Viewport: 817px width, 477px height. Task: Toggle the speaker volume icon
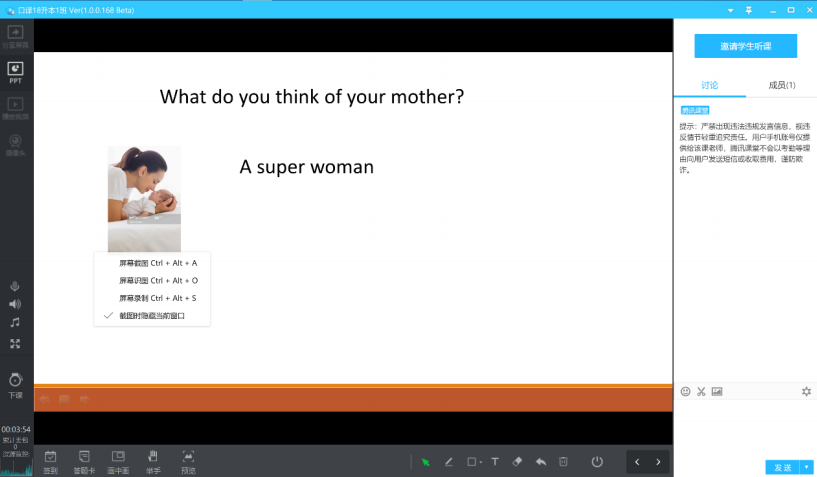(x=15, y=304)
